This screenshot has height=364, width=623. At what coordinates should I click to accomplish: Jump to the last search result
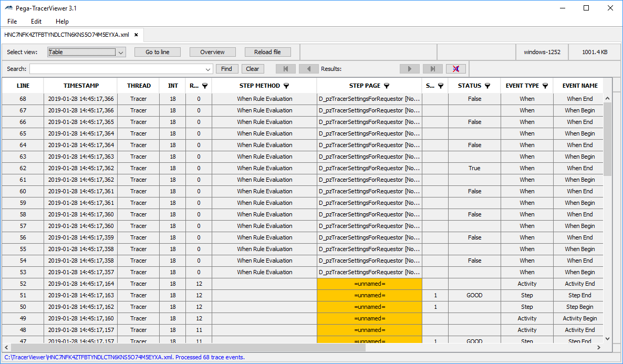(x=433, y=69)
